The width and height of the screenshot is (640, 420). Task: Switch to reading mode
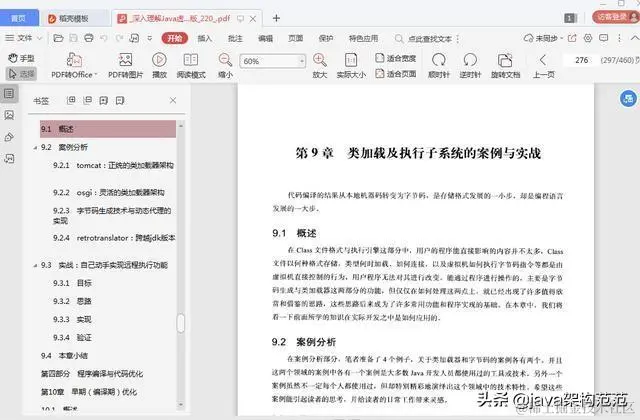[191, 65]
